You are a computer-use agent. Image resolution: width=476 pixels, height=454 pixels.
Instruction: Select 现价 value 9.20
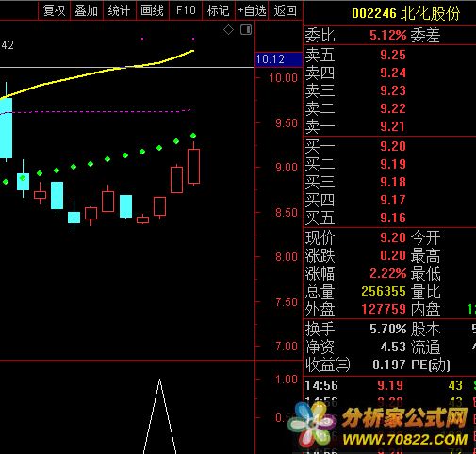pos(393,237)
